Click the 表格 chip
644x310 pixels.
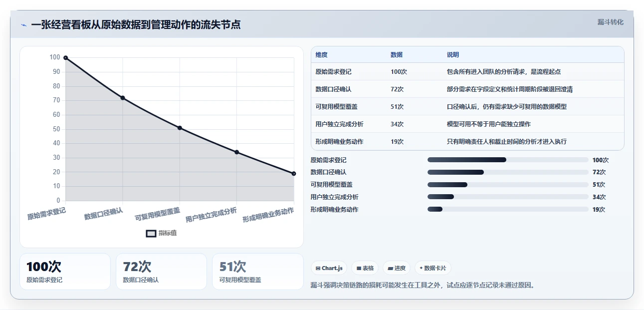pos(365,268)
